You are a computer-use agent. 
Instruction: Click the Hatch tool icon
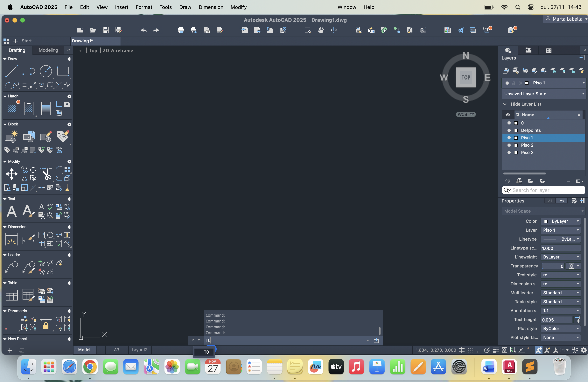(12, 108)
